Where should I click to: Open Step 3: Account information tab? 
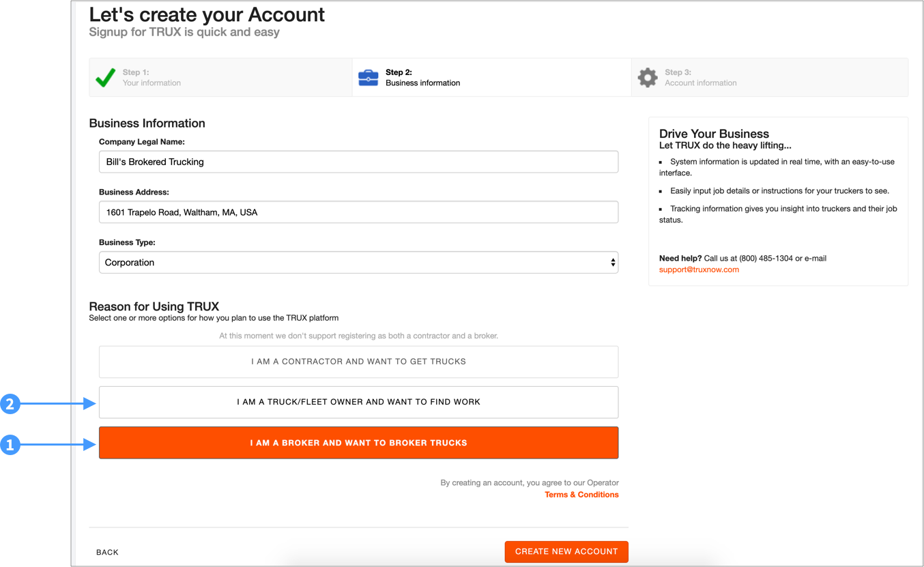(x=770, y=77)
